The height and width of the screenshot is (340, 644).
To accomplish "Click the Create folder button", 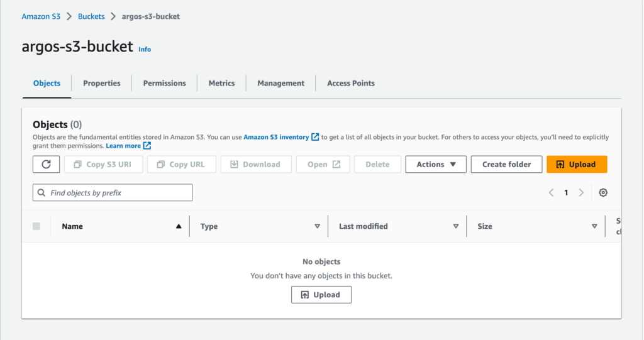I will coord(506,165).
